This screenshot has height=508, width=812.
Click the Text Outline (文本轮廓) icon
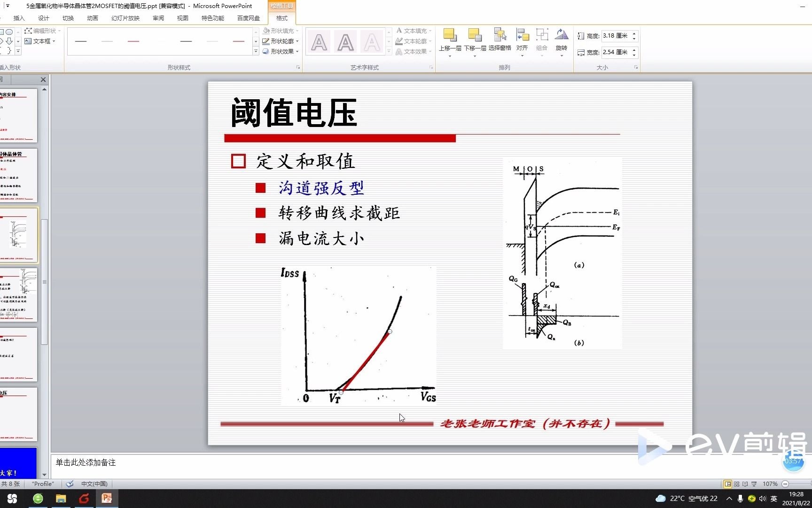tap(399, 41)
